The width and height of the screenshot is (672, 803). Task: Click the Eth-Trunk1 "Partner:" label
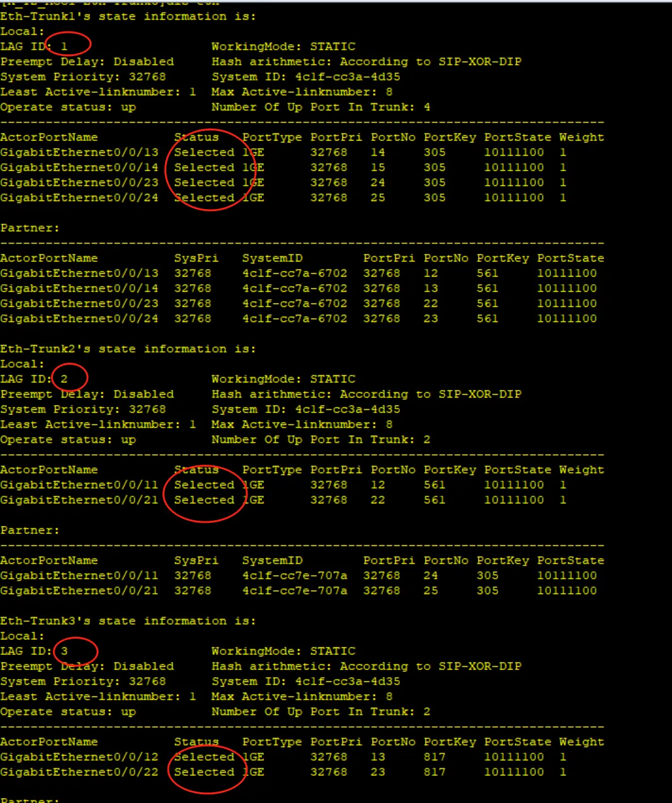coord(30,228)
